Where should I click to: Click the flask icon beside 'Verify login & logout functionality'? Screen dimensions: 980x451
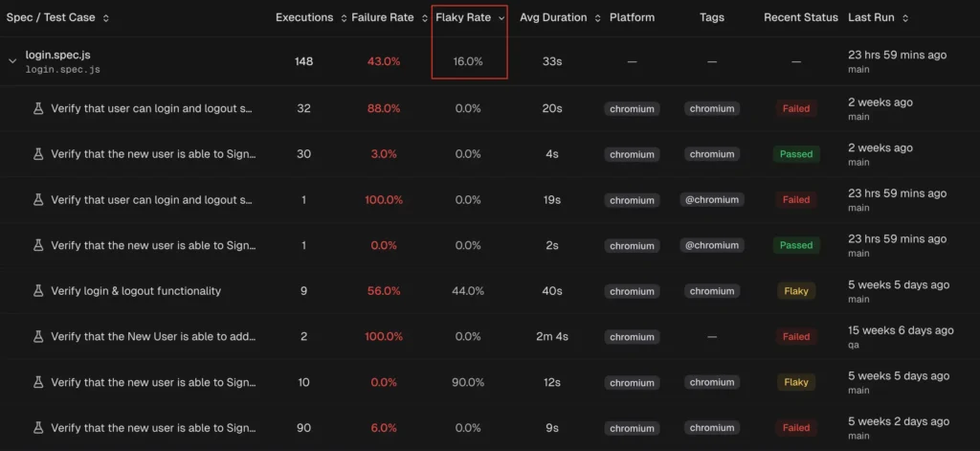39,291
